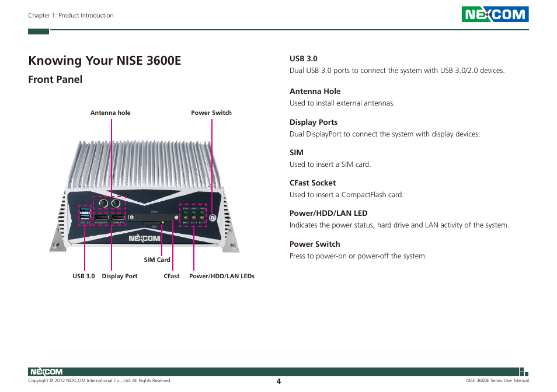The width and height of the screenshot is (557, 392).
Task: Click the "USB 3.0" label below the device
Action: coord(83,276)
